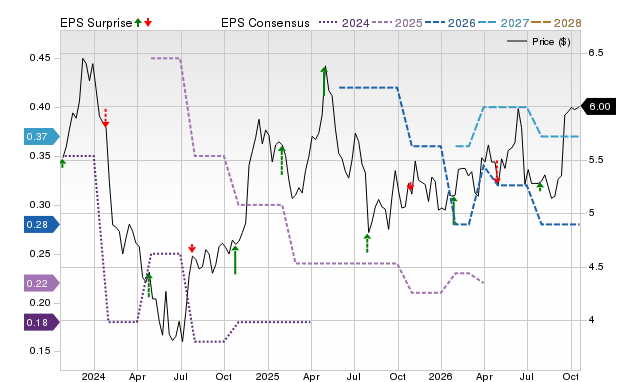The height and width of the screenshot is (382, 640).
Task: Click the 6.5 price axis label
Action: [x=596, y=53]
